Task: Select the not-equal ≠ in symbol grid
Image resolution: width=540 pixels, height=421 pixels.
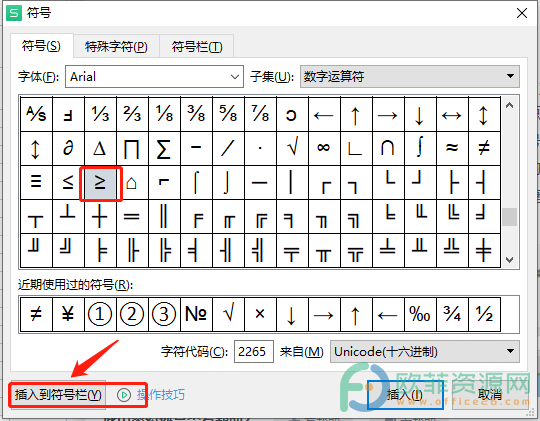Action: point(484,148)
